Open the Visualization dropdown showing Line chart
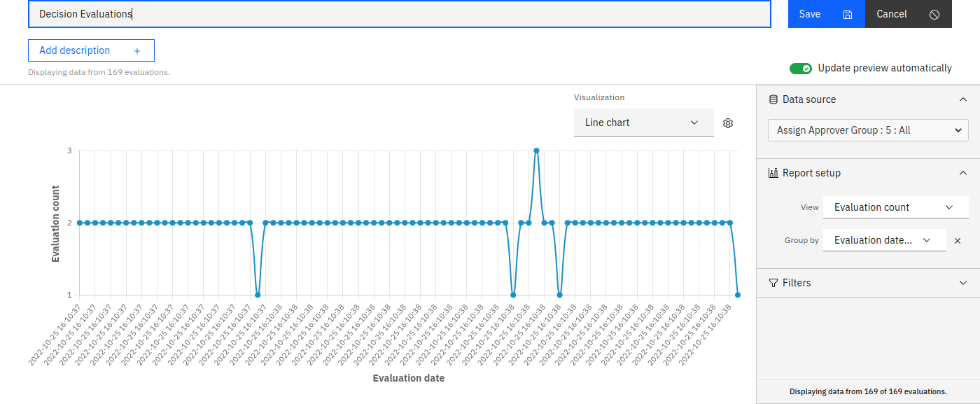Screen dimensions: 980x404 pyautogui.click(x=643, y=122)
